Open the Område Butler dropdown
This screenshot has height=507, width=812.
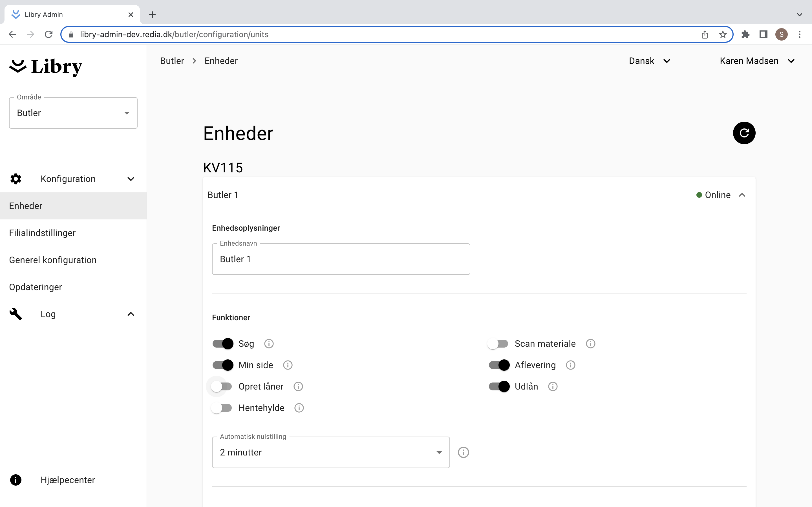pos(73,113)
